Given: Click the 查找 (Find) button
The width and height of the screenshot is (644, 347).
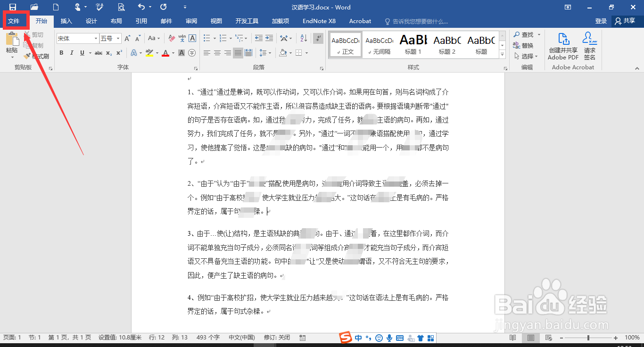Looking at the screenshot, I should tap(524, 34).
